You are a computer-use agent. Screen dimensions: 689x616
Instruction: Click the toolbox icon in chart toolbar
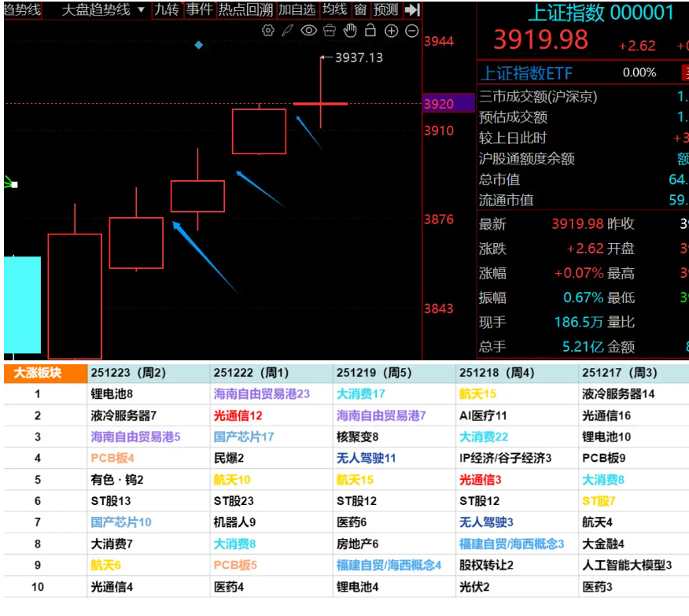pos(329,31)
